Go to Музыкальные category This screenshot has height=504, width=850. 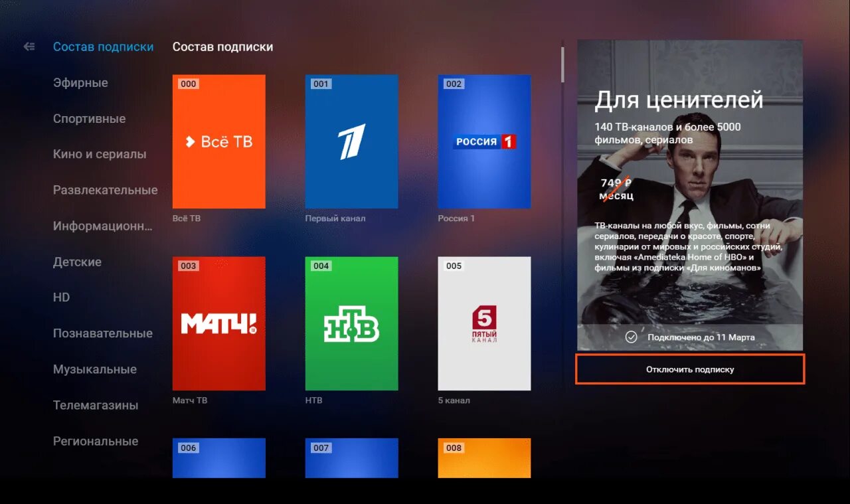coord(95,369)
